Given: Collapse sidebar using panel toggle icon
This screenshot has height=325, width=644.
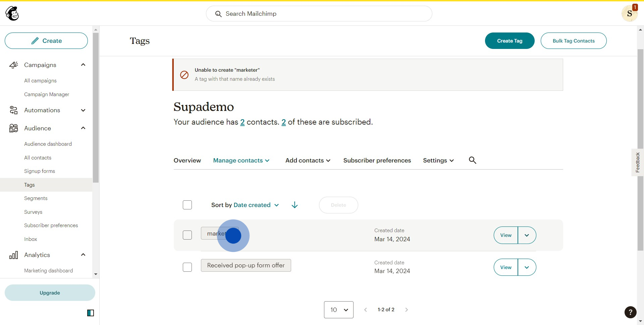Looking at the screenshot, I should pos(91,313).
